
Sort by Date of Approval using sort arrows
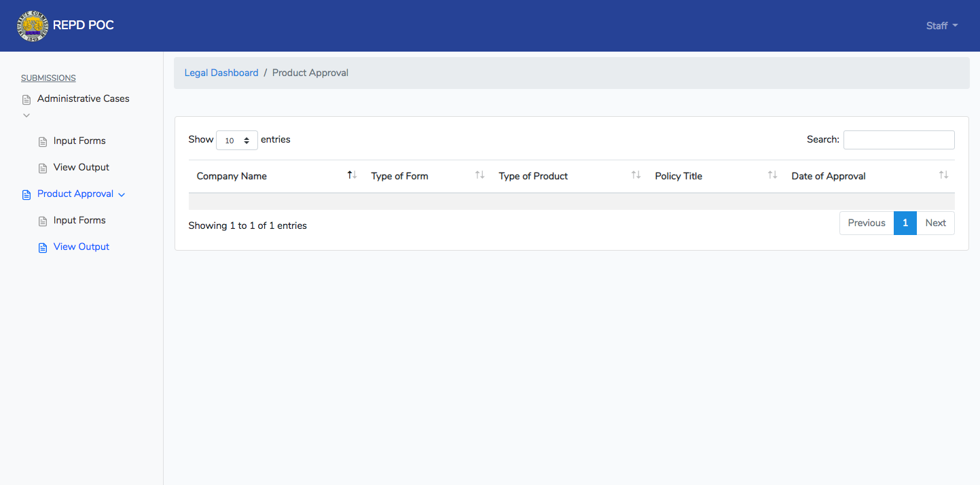point(943,175)
